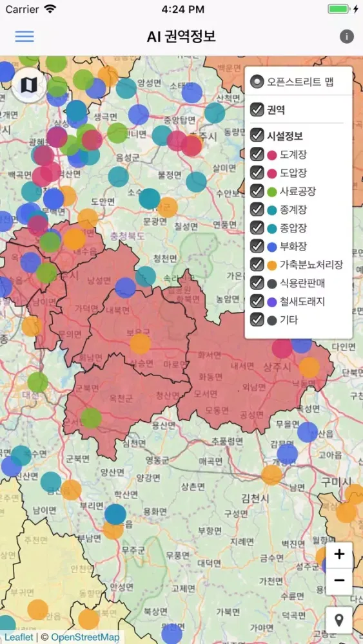Select the teal marker near 암성면

[x=126, y=88]
